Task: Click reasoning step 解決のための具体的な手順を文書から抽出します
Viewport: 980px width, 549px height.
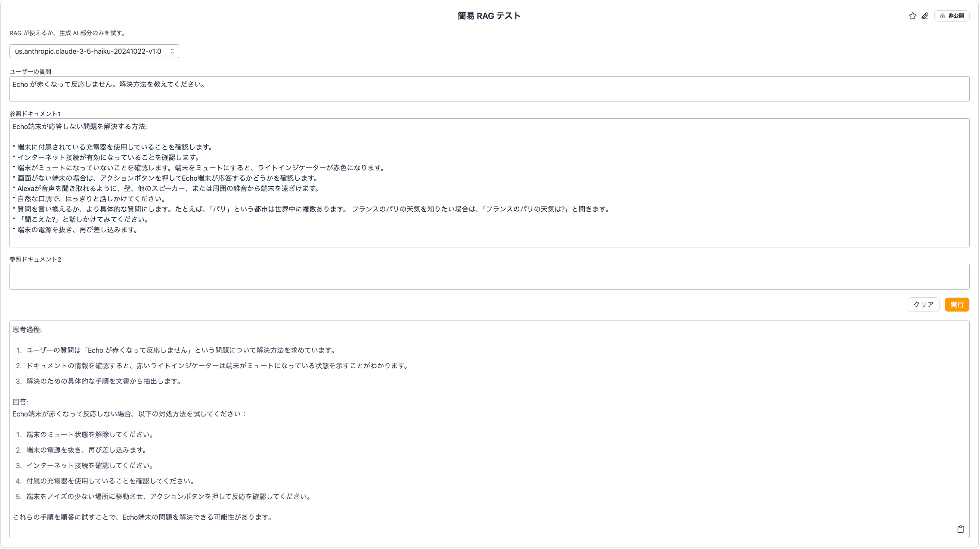Action: (x=104, y=381)
